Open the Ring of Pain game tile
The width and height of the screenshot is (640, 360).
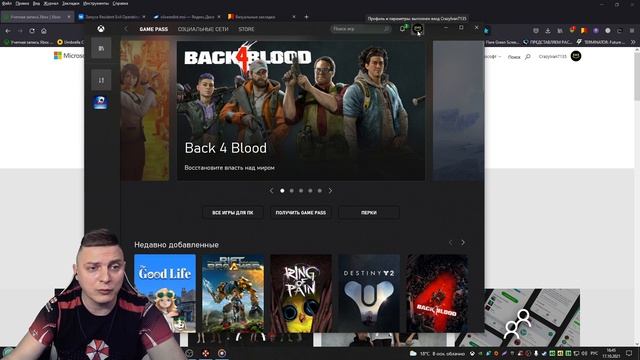click(x=301, y=293)
